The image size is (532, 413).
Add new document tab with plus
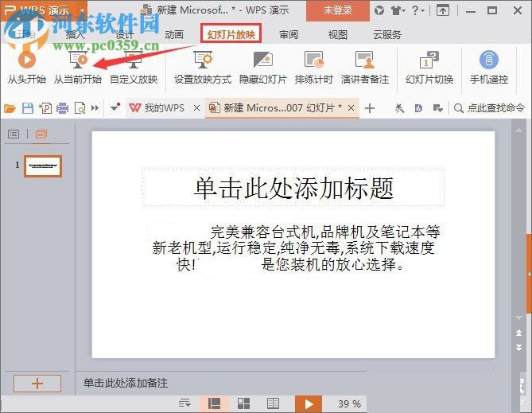pos(370,108)
